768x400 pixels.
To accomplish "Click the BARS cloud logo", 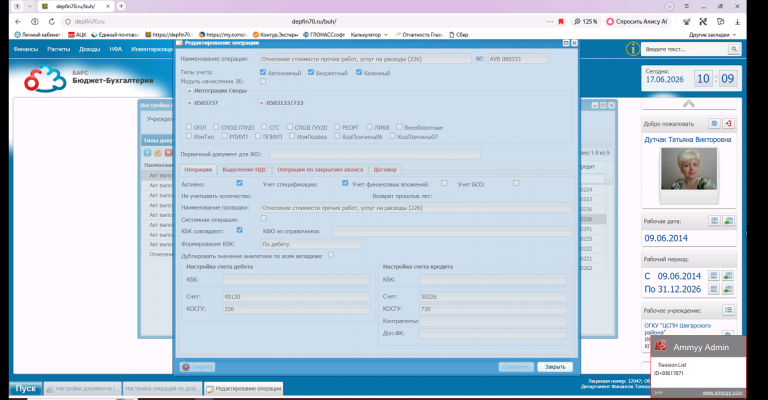I will point(45,78).
